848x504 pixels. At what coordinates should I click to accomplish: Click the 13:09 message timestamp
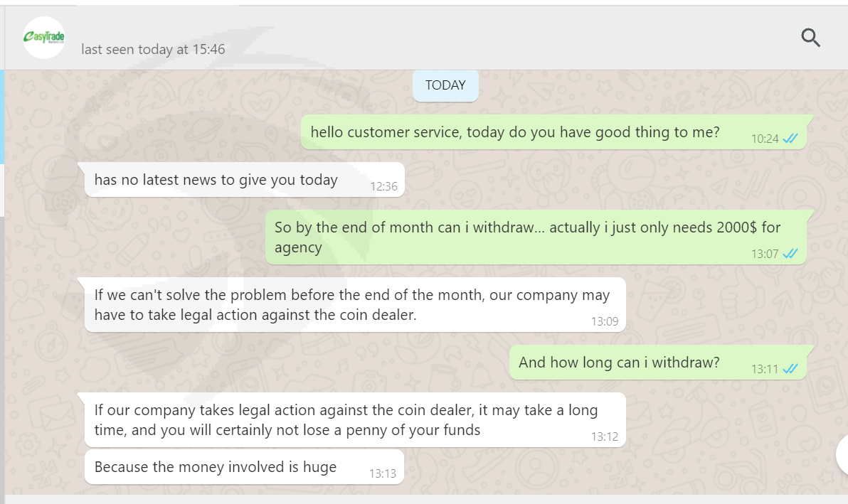pyautogui.click(x=605, y=321)
